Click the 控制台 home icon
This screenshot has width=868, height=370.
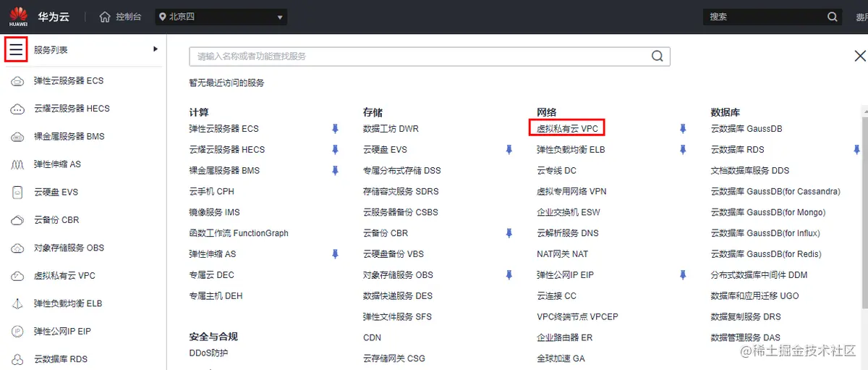106,17
